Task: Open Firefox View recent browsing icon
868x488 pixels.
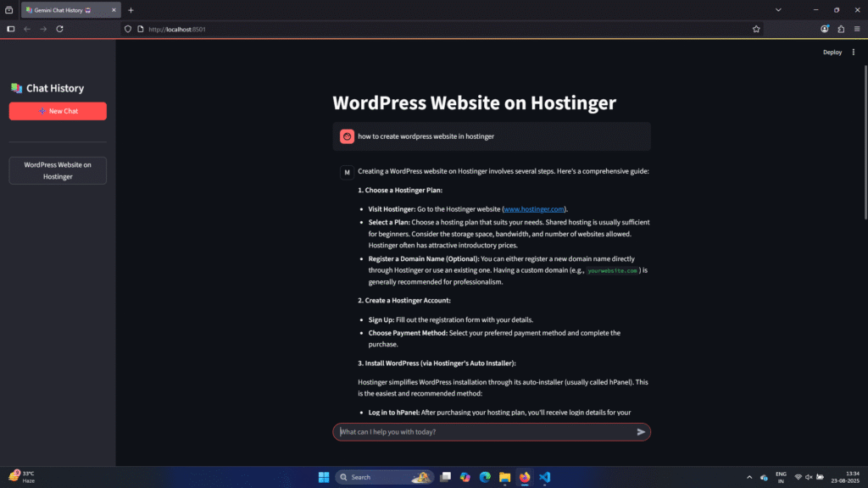Action: pyautogui.click(x=8, y=10)
